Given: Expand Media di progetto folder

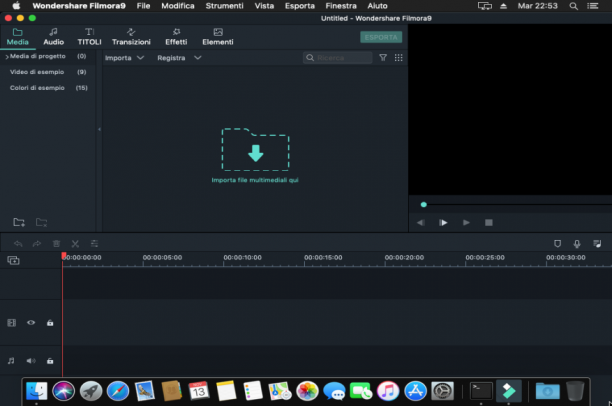Looking at the screenshot, I should click(x=7, y=57).
